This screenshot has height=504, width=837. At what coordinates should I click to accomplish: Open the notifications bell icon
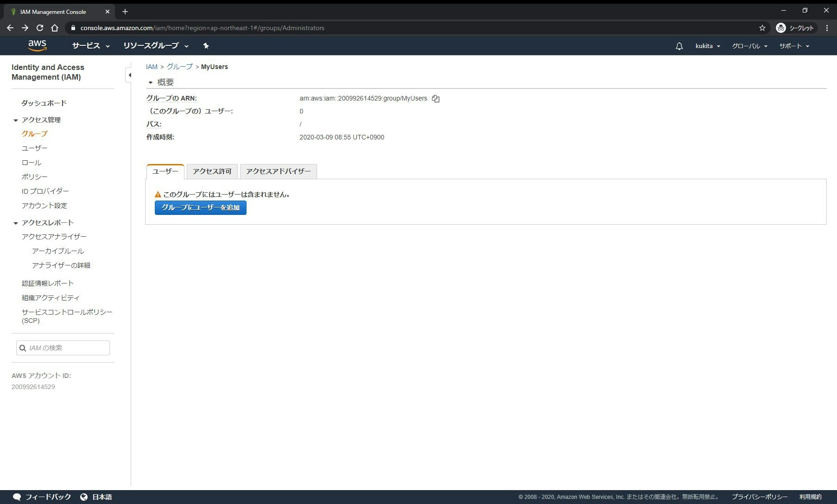click(x=679, y=46)
